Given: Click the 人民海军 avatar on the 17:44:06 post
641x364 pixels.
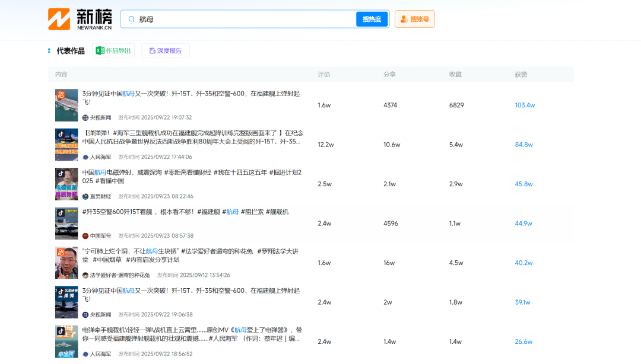Looking at the screenshot, I should pyautogui.click(x=85, y=157).
